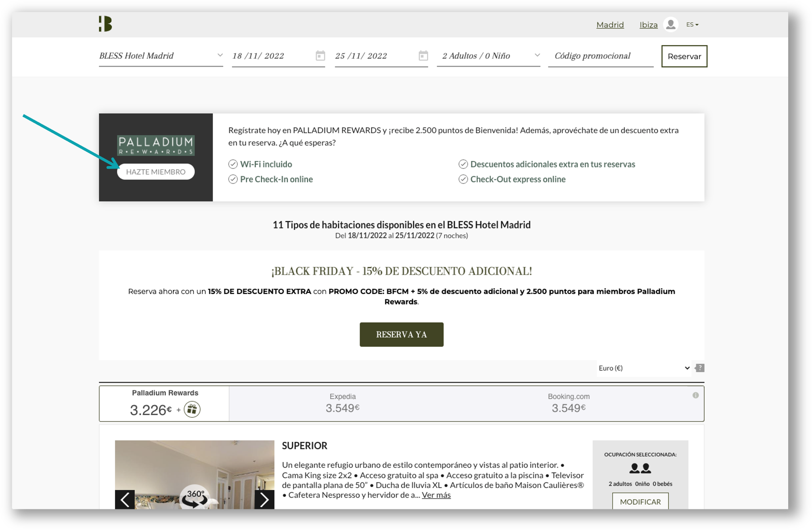Click the price comparison info icon
This screenshot has height=530, width=812.
[x=695, y=395]
